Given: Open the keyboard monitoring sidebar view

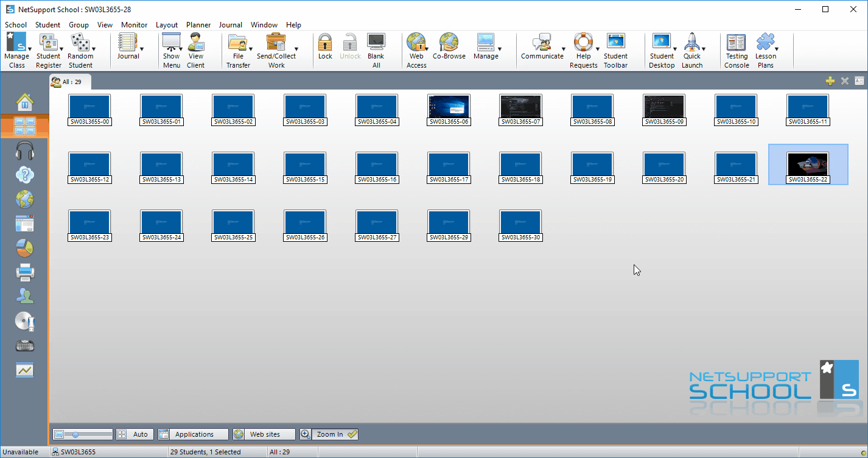Looking at the screenshot, I should 24,346.
